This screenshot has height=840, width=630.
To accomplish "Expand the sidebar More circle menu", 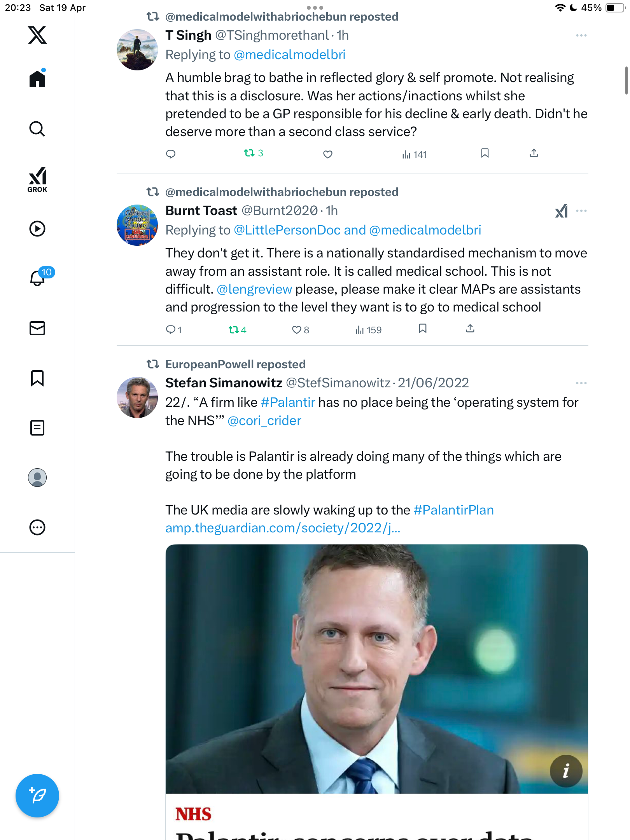I will (x=37, y=527).
